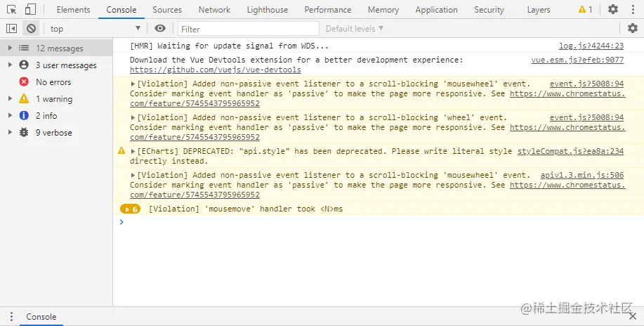Expand the 2 info sidebar group

point(11,115)
